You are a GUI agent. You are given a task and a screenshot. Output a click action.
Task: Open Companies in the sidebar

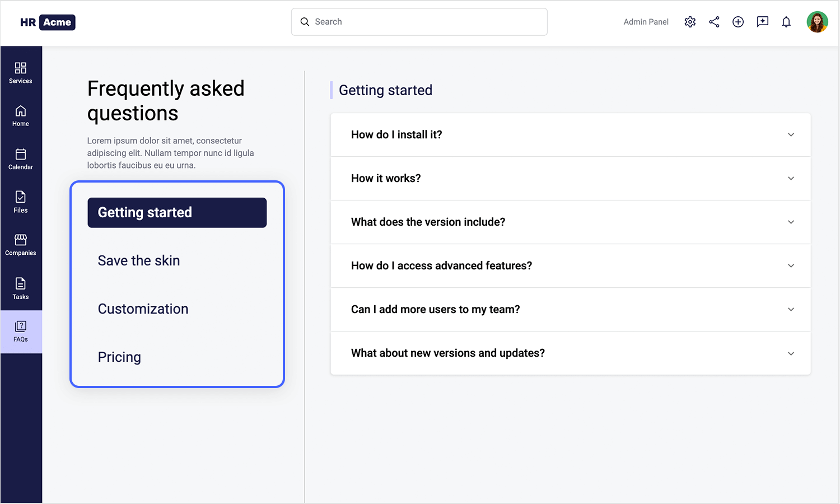click(21, 245)
